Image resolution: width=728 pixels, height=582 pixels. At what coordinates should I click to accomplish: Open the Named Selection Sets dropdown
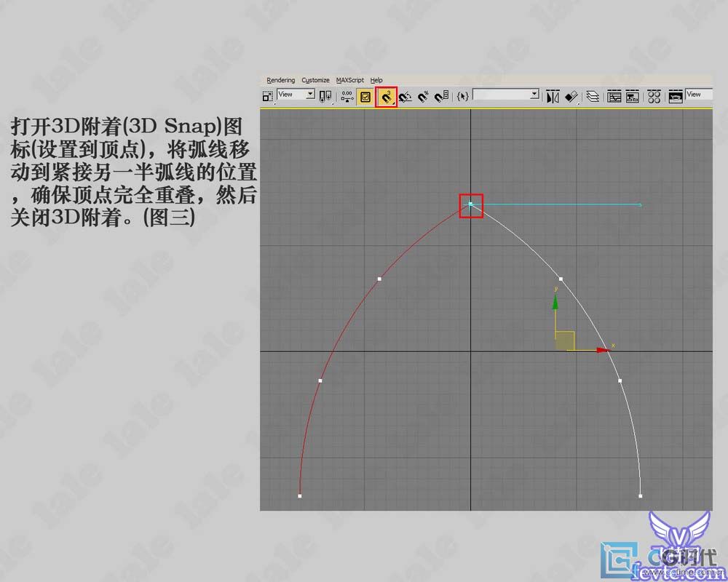(506, 95)
